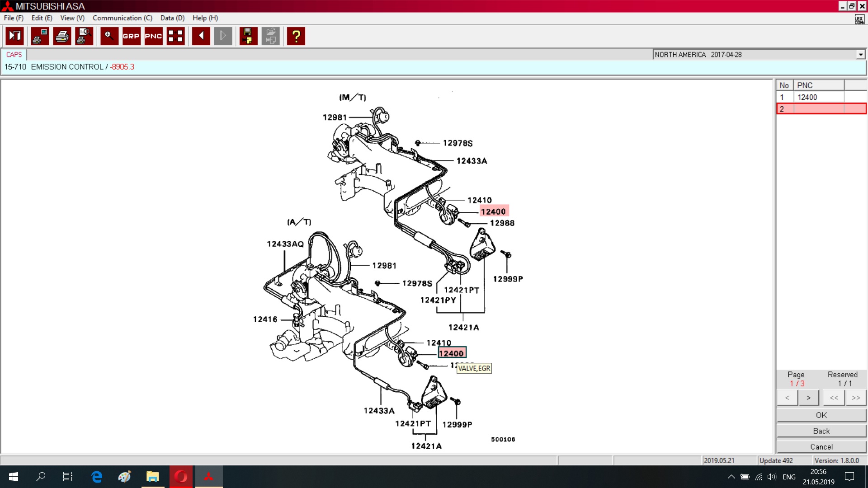868x488 pixels.
Task: Click the exit door toolbar icon
Action: [15, 36]
